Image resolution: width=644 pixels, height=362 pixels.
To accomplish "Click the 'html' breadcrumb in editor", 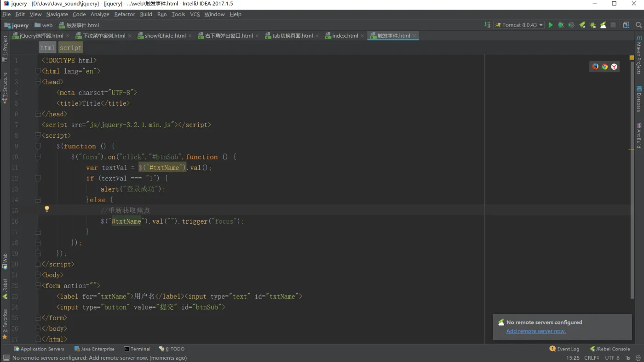I will click(47, 48).
